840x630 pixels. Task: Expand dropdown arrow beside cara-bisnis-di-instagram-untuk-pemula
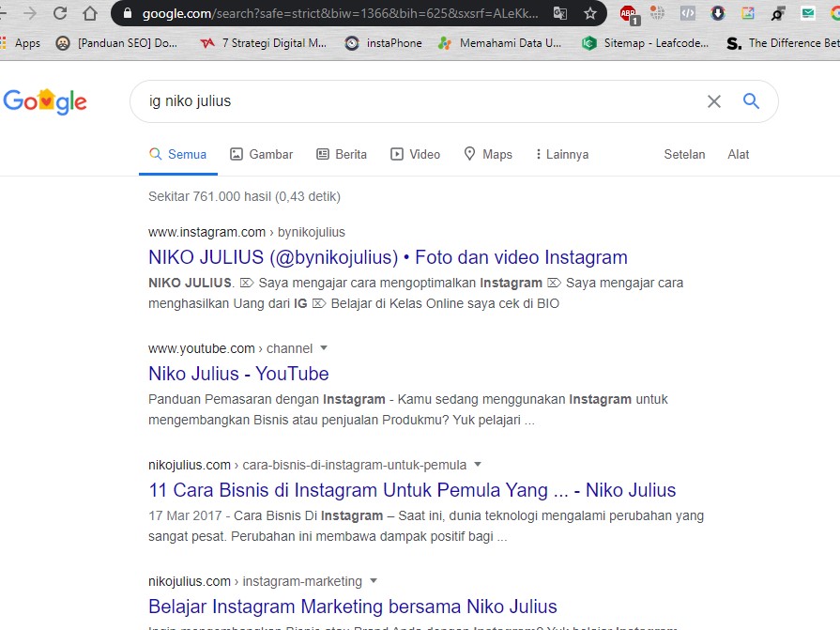click(x=478, y=464)
